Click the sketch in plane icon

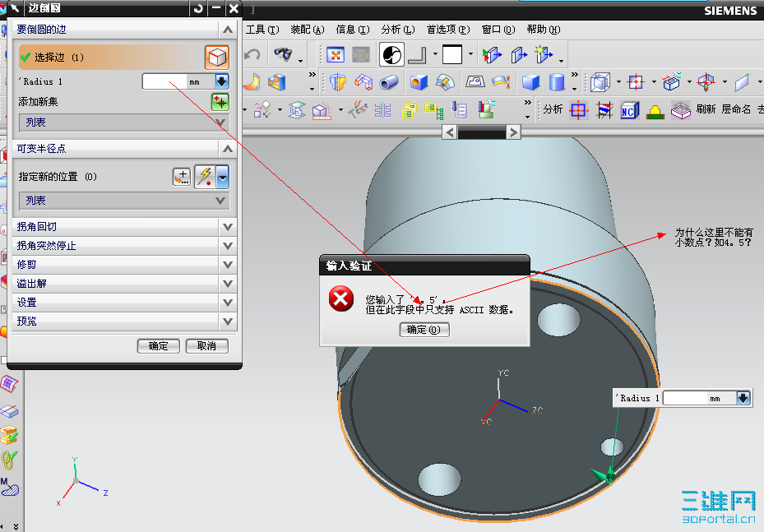click(475, 81)
